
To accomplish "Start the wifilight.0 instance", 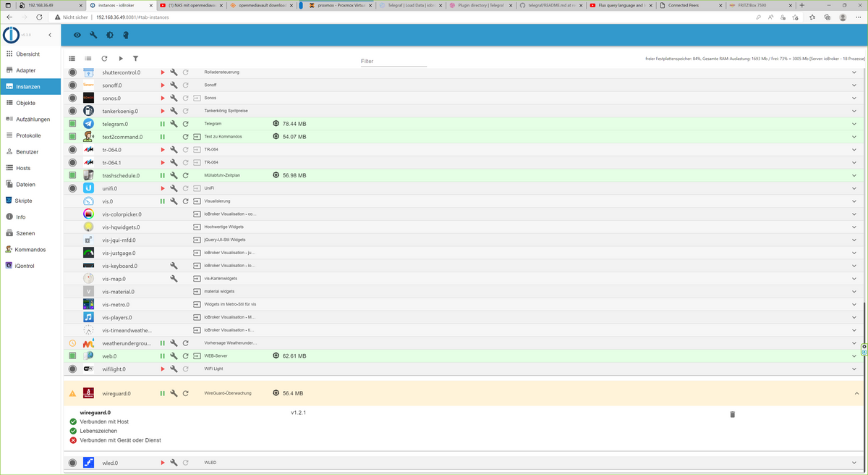I will [x=163, y=369].
